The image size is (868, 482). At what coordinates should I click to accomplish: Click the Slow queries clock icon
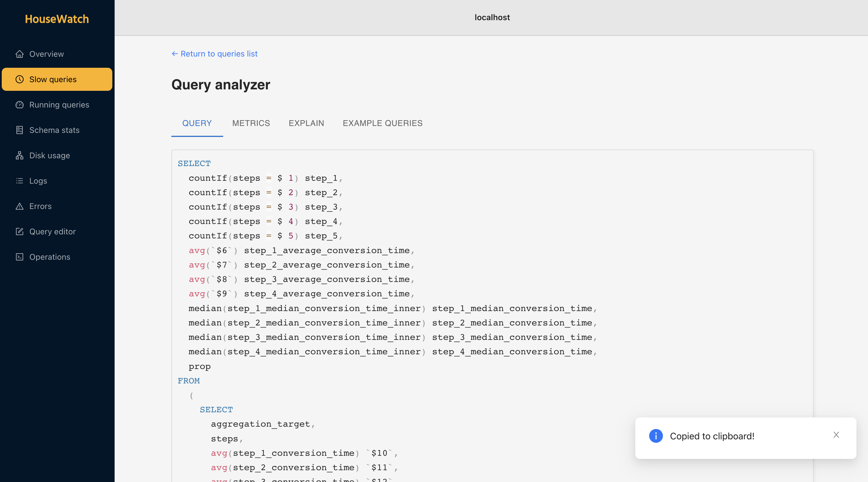(20, 79)
